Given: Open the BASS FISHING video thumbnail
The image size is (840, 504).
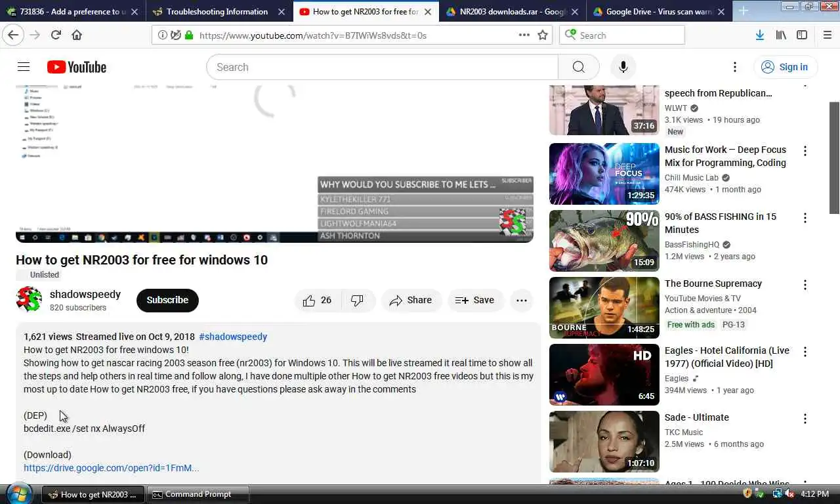Looking at the screenshot, I should tap(604, 241).
